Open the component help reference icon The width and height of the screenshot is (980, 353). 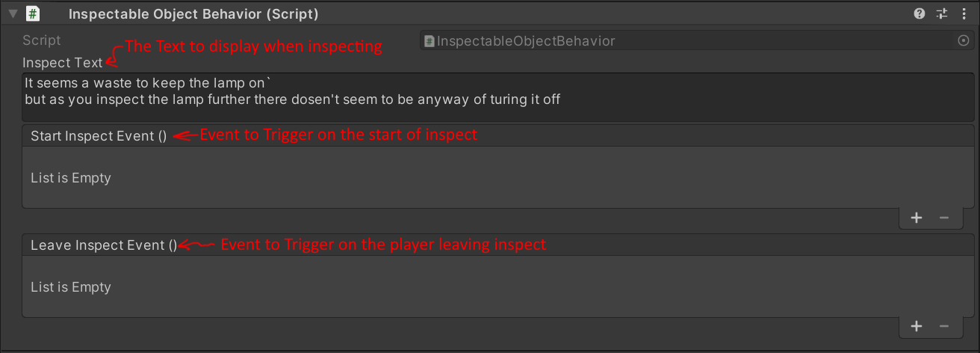coord(919,13)
